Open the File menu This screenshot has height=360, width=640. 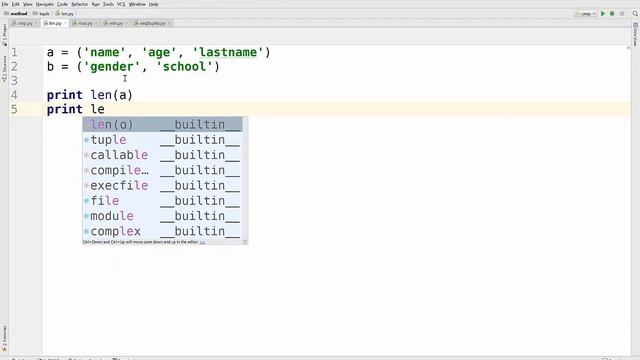[5, 4]
